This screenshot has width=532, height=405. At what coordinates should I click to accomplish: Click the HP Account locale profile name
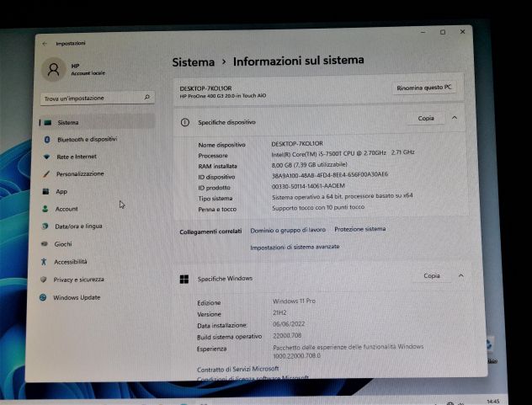pos(88,69)
